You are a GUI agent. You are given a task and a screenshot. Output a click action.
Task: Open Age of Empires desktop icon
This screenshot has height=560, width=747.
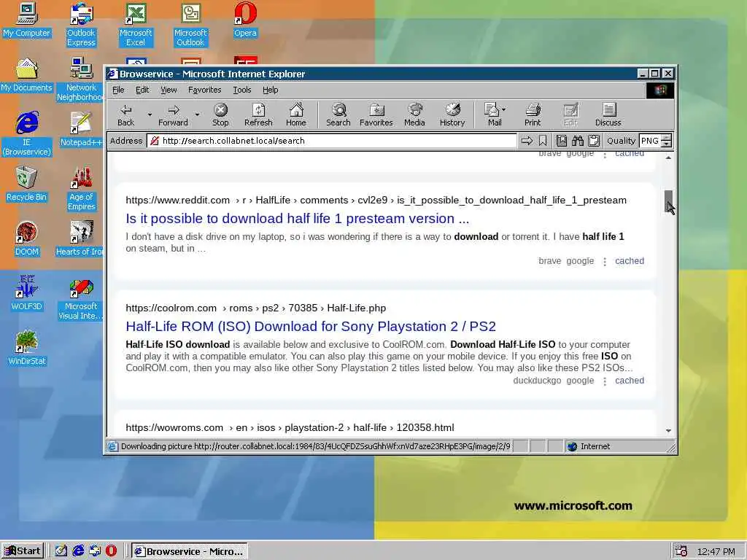click(81, 189)
